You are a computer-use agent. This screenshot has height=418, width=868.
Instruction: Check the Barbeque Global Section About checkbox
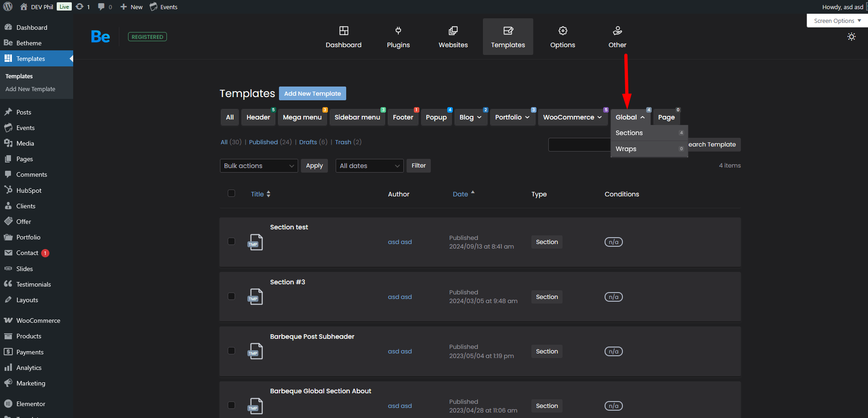click(231, 405)
